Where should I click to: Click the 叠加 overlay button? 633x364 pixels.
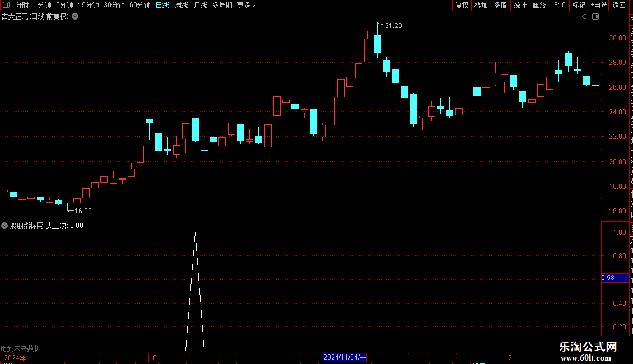pos(481,5)
